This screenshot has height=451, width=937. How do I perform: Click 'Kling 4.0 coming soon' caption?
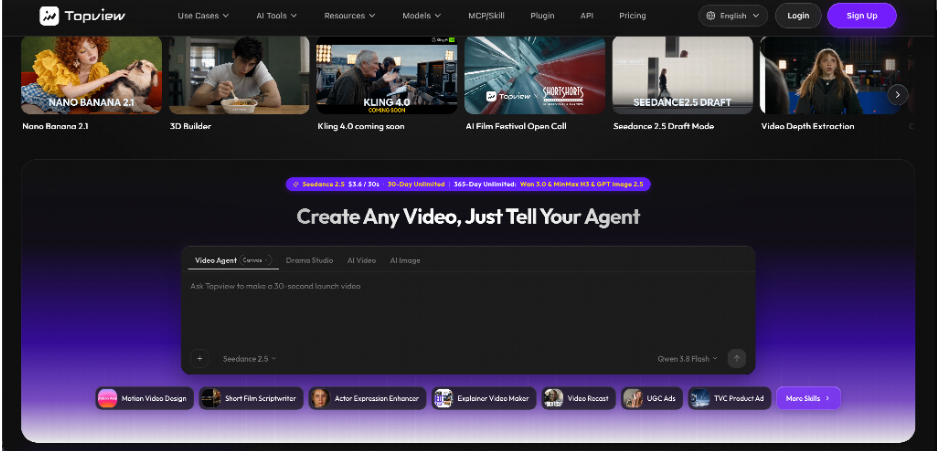(x=361, y=127)
